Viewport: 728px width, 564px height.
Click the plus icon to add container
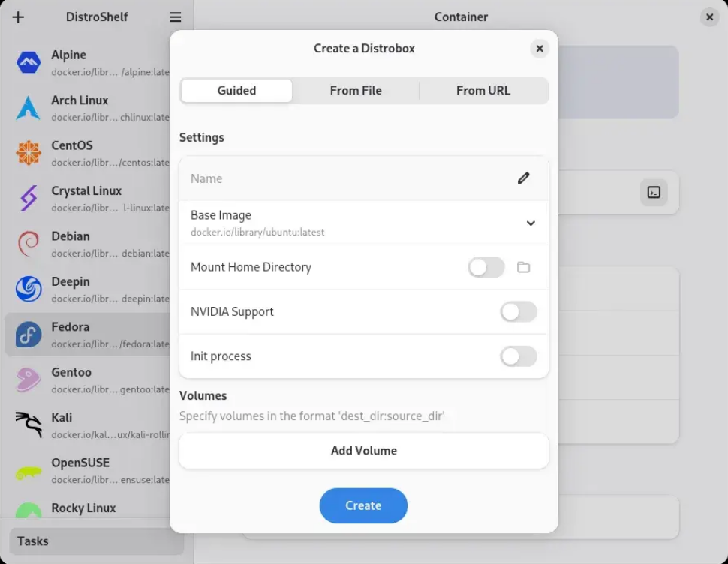tap(19, 16)
